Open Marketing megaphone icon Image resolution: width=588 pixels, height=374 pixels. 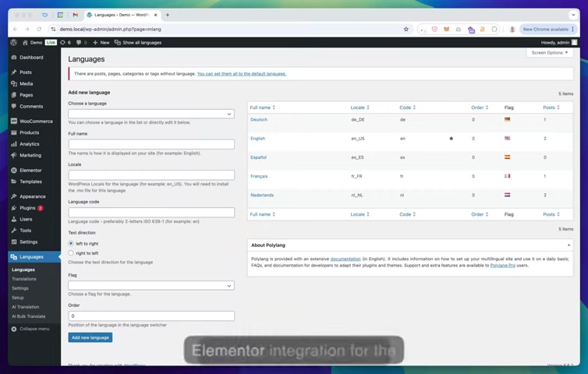coord(14,155)
